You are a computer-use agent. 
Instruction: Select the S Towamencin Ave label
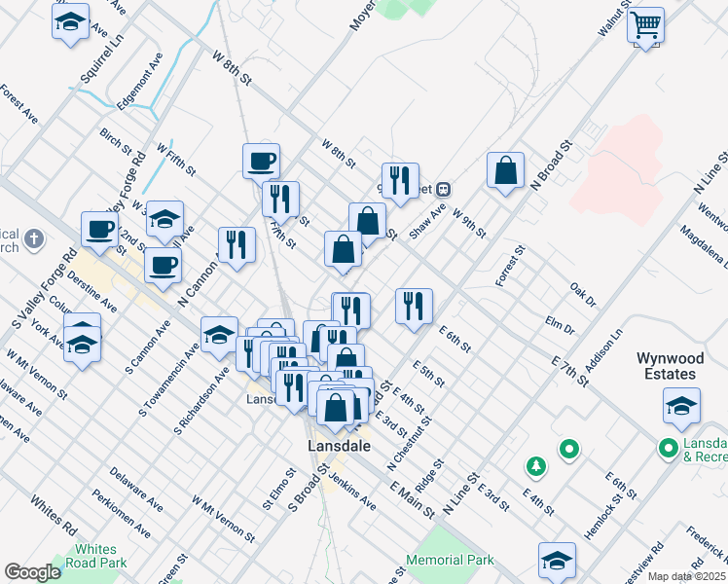pos(169,380)
